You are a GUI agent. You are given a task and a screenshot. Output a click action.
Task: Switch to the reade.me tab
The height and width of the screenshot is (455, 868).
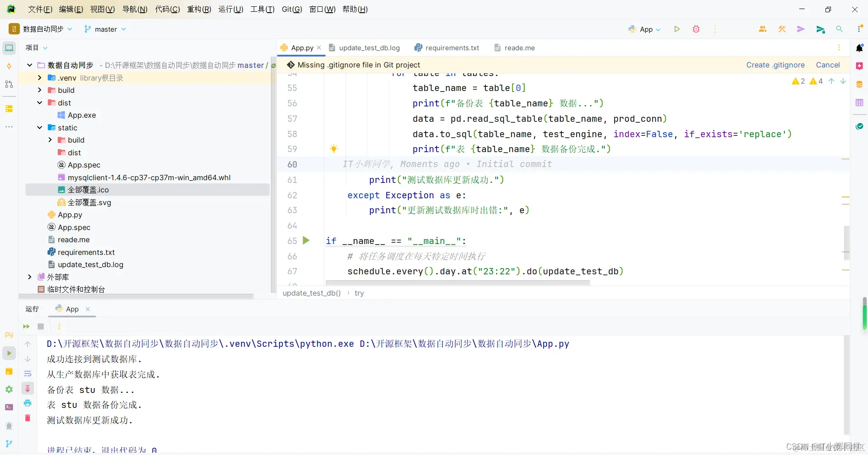click(514, 48)
